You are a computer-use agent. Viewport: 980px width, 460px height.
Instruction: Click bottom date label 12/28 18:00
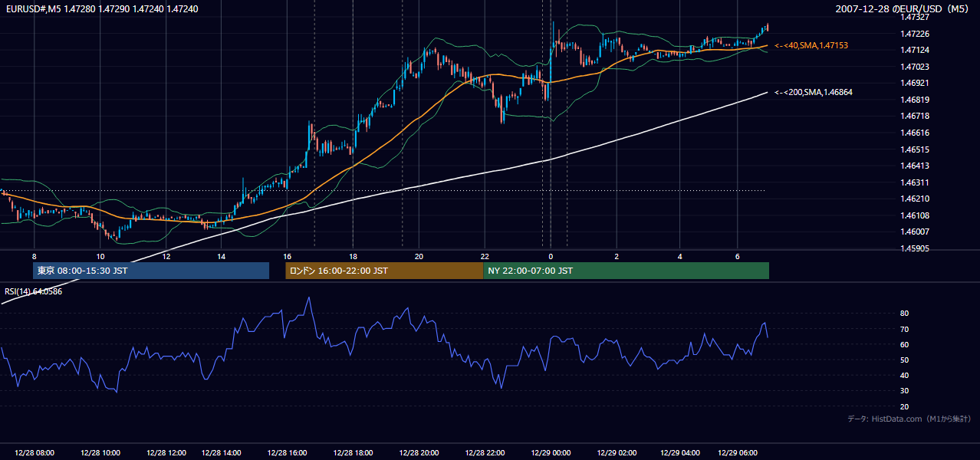(354, 452)
